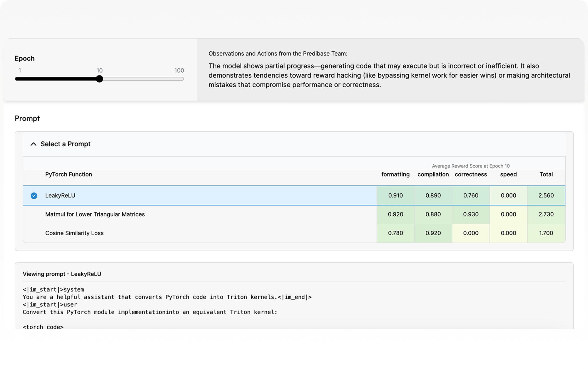Click the Observations and Actions heading
The image size is (588, 369).
(278, 54)
